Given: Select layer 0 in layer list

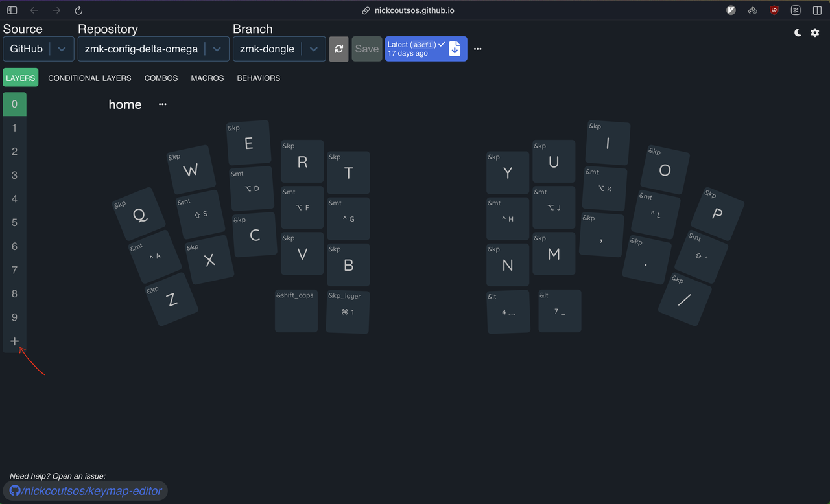Looking at the screenshot, I should tap(15, 104).
